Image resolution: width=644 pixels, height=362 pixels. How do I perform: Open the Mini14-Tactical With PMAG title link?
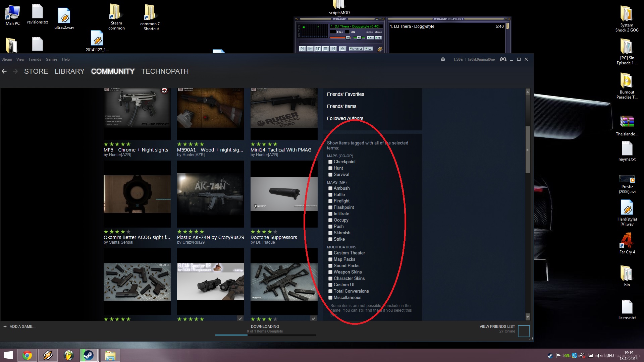(281, 150)
